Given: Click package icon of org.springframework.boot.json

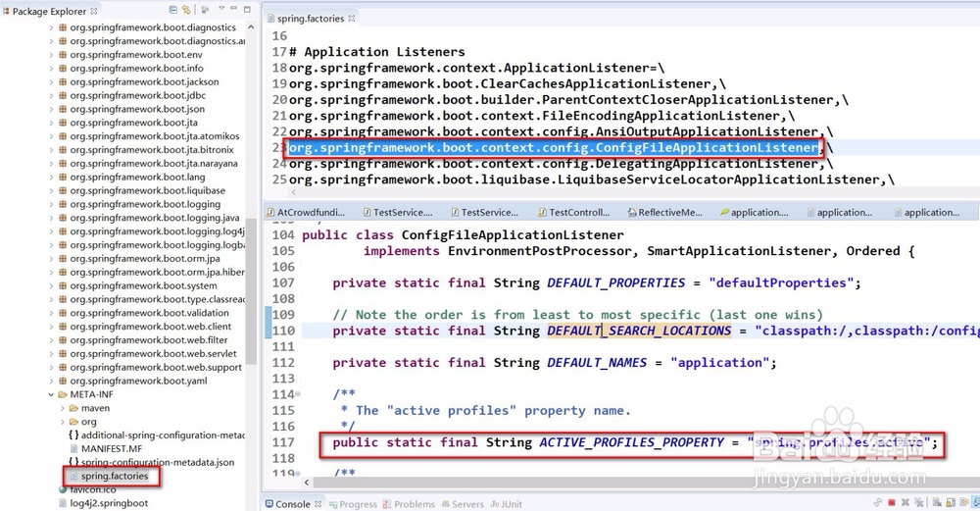Looking at the screenshot, I should (63, 109).
